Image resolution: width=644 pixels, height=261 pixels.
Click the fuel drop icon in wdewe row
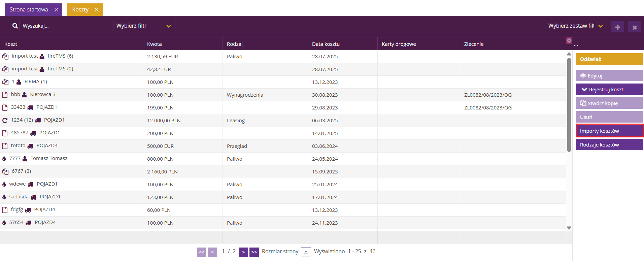click(x=4, y=184)
